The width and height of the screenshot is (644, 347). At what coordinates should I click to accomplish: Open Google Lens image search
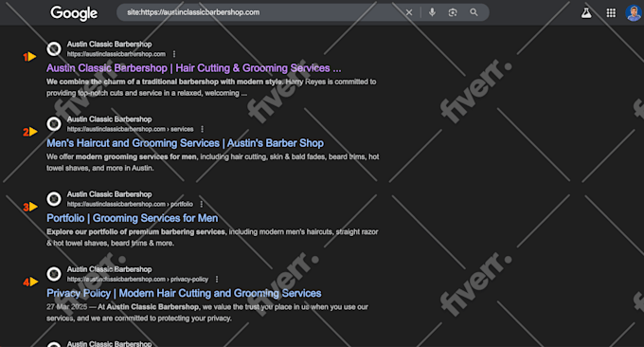coord(453,12)
